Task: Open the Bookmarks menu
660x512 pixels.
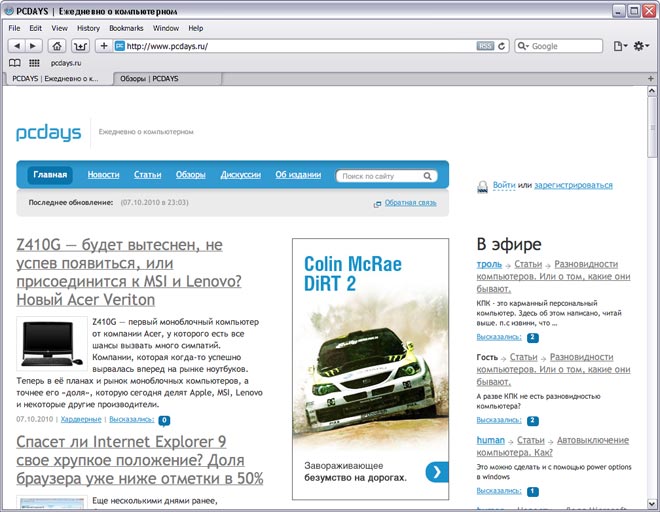Action: 126,28
